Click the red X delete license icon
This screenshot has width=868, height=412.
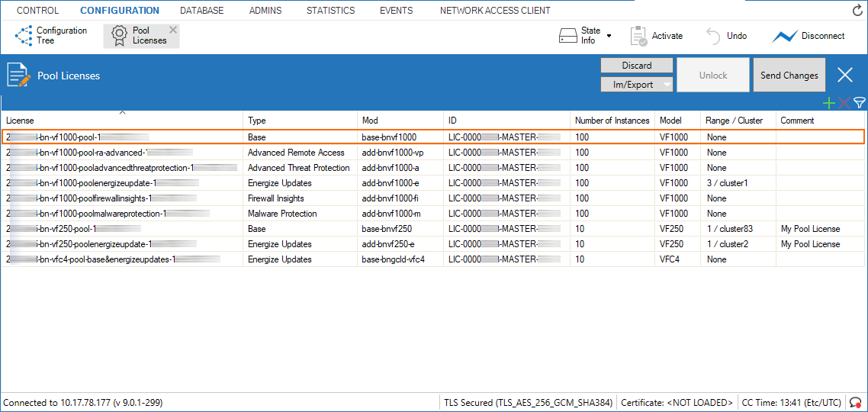coord(844,102)
